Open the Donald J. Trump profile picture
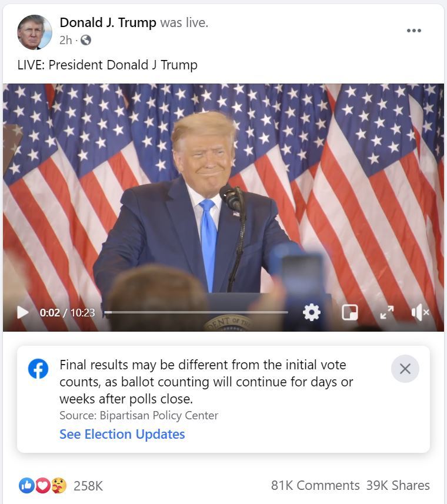 click(x=34, y=32)
